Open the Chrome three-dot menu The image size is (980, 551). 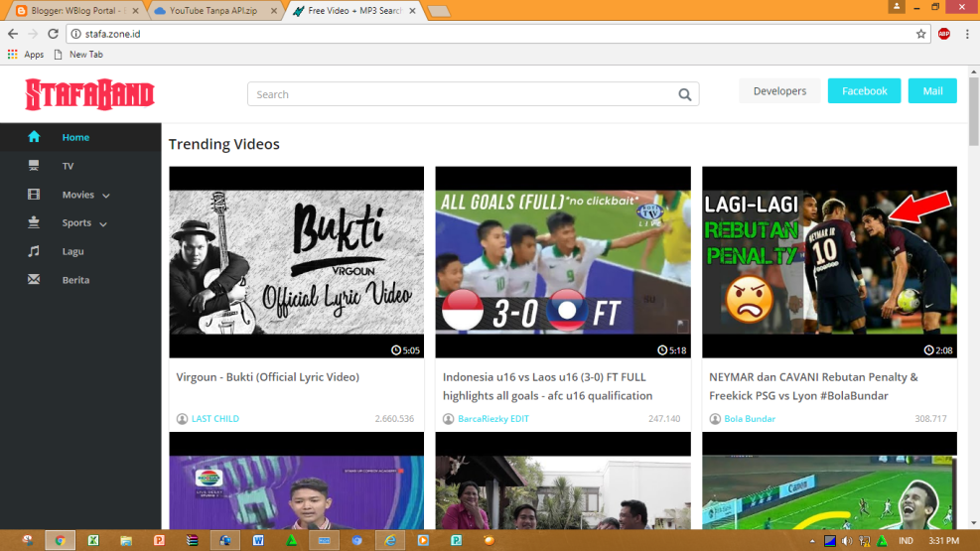tap(966, 34)
